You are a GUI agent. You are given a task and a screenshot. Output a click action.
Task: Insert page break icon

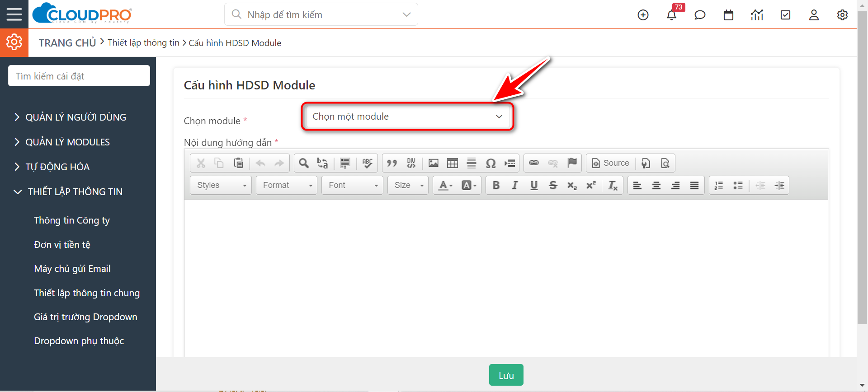[x=510, y=163]
